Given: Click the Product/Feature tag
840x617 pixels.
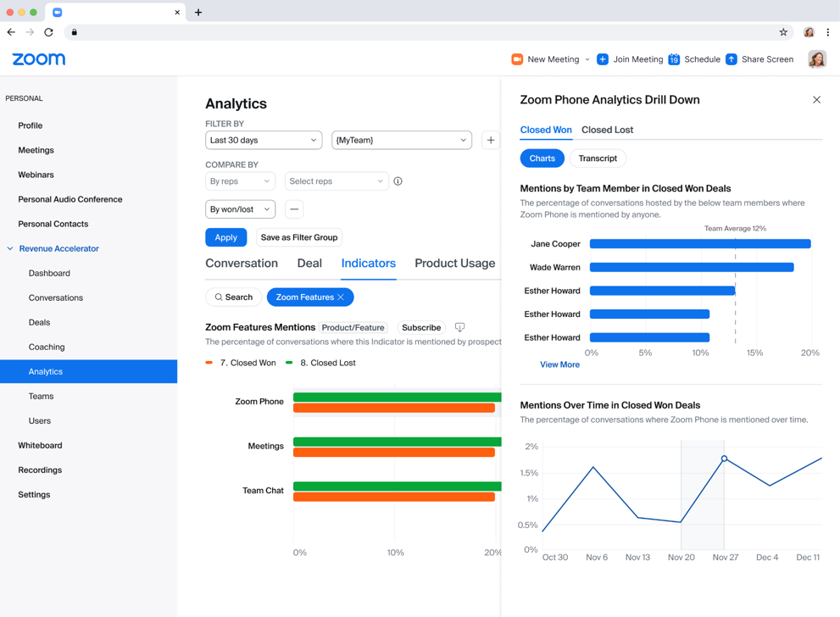Looking at the screenshot, I should [353, 327].
